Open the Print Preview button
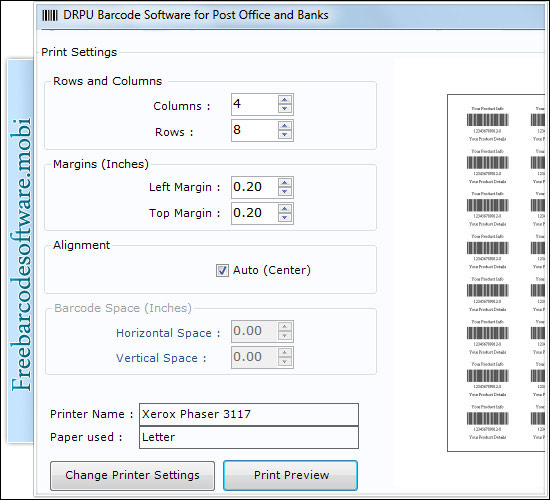The width and height of the screenshot is (550, 500). coord(290,475)
